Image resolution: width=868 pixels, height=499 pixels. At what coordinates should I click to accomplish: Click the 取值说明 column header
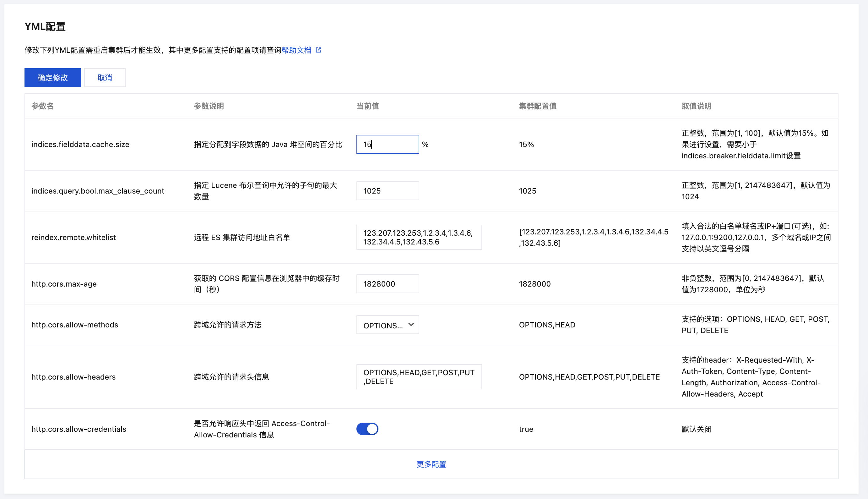tap(696, 106)
